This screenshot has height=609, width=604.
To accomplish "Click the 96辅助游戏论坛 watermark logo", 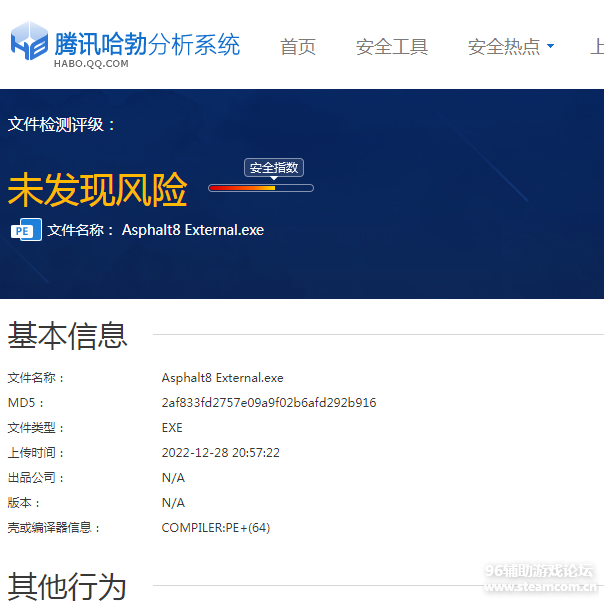I will coord(540,578).
